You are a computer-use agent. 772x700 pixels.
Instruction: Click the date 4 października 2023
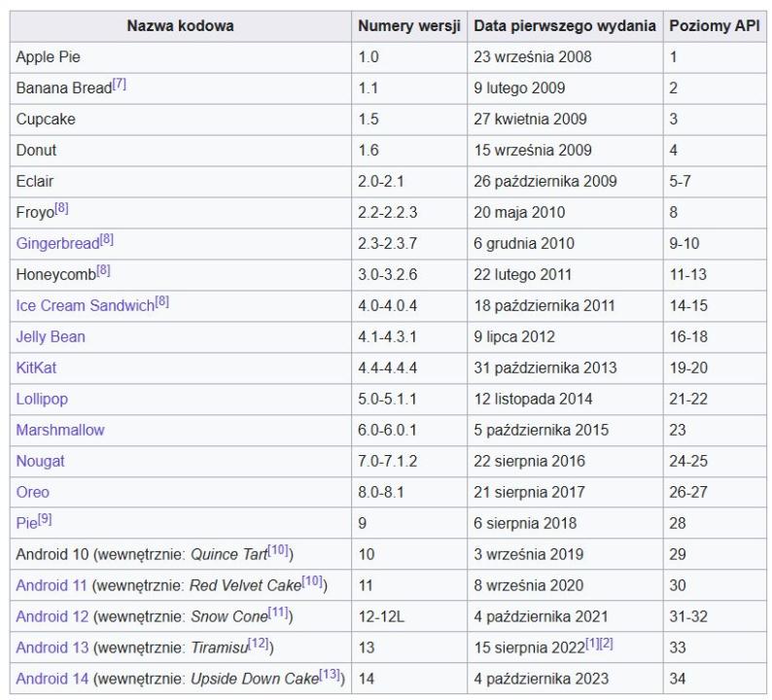542,679
